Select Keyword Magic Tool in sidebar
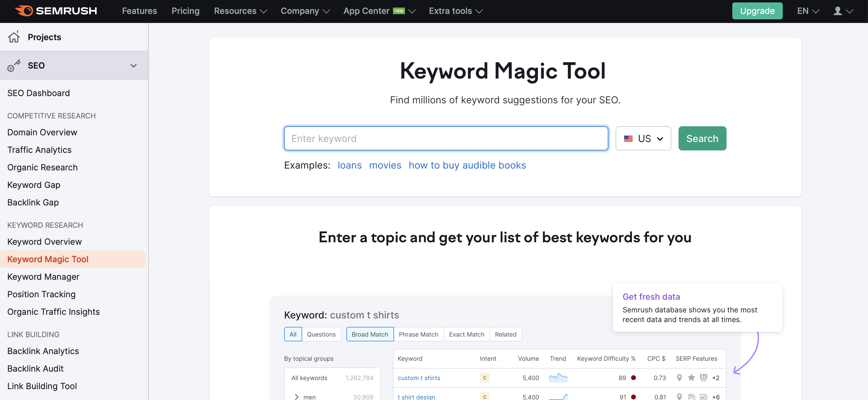 [73, 259]
